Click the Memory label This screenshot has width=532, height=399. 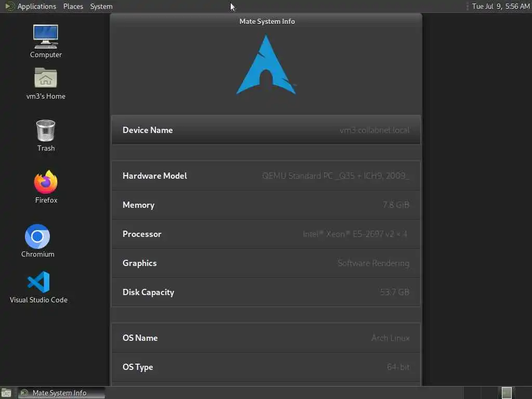click(138, 205)
